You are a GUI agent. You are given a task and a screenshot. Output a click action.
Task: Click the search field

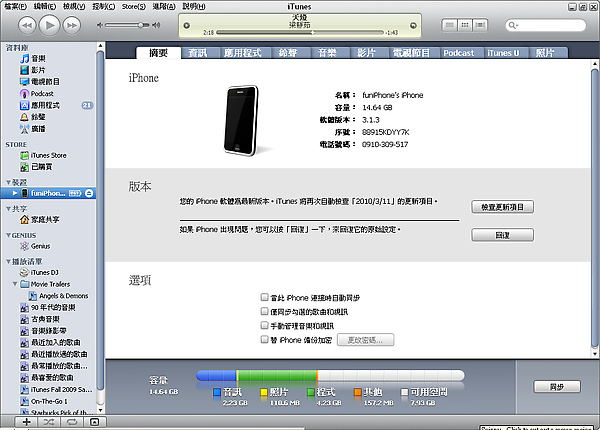[546, 25]
